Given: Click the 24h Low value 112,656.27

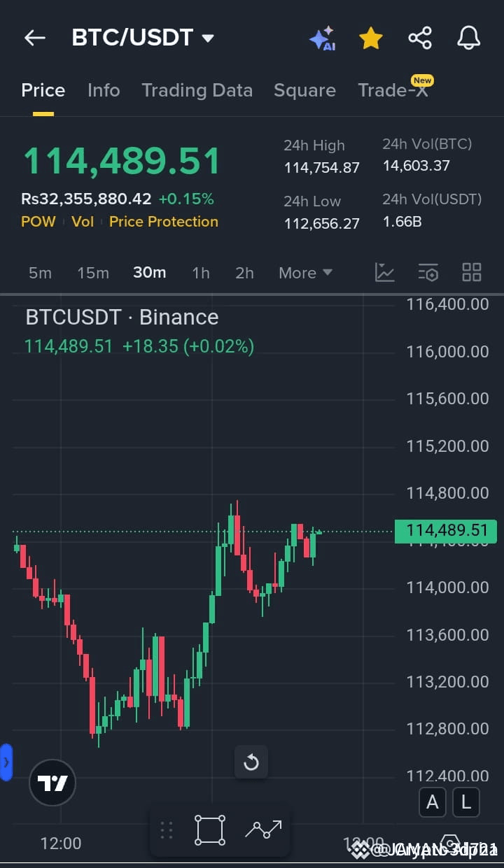Looking at the screenshot, I should (x=322, y=224).
